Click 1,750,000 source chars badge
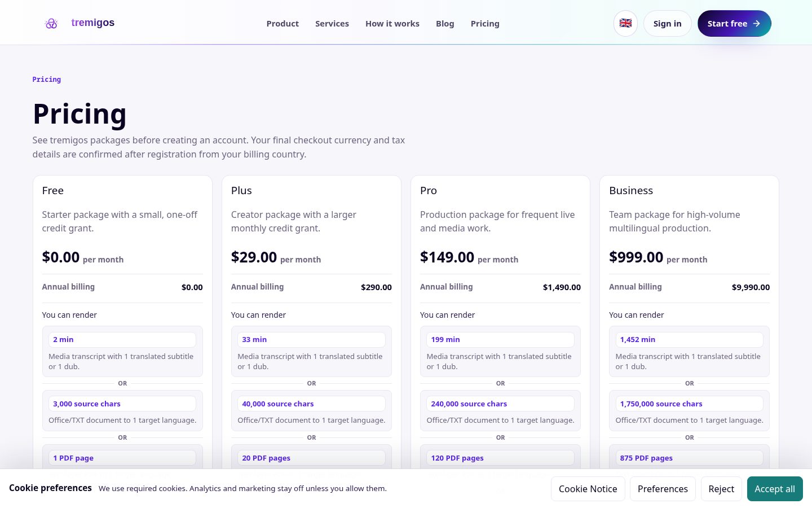812x508 pixels. (x=689, y=404)
